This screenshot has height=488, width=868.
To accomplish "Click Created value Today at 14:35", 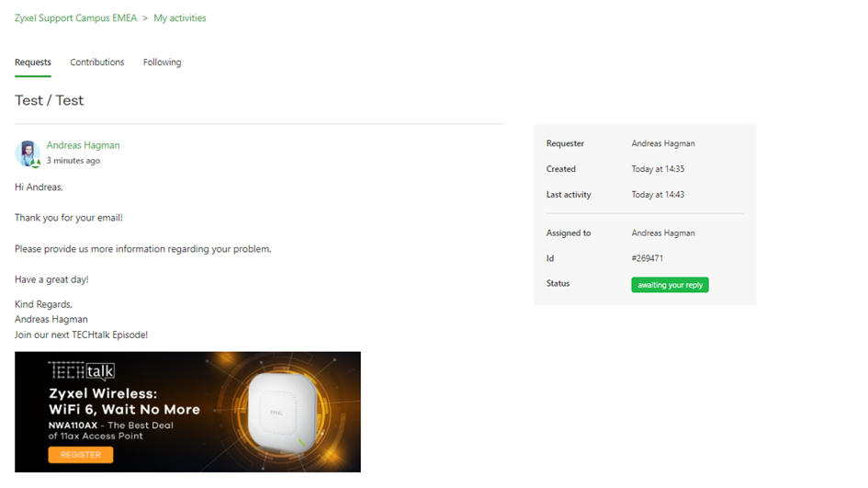I will pyautogui.click(x=658, y=169).
